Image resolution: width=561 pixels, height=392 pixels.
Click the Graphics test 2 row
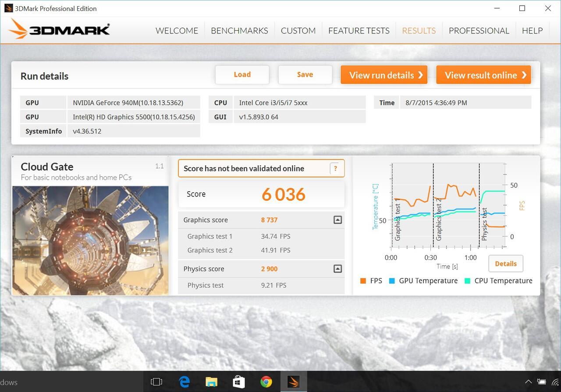coord(261,250)
